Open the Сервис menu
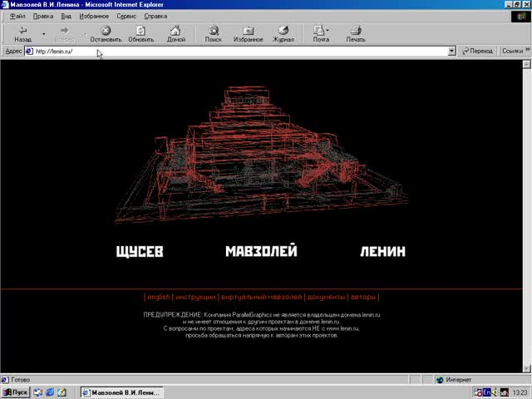The width and height of the screenshot is (532, 399). pos(127,16)
